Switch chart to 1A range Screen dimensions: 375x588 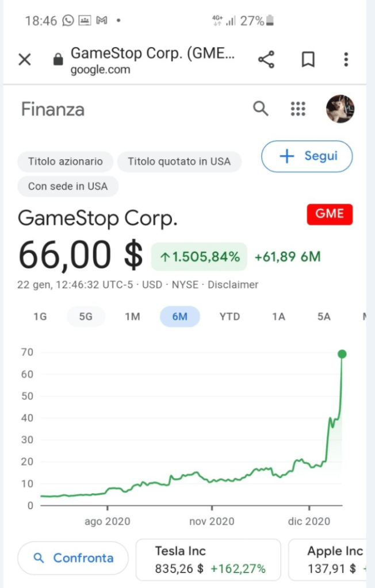[x=278, y=317]
